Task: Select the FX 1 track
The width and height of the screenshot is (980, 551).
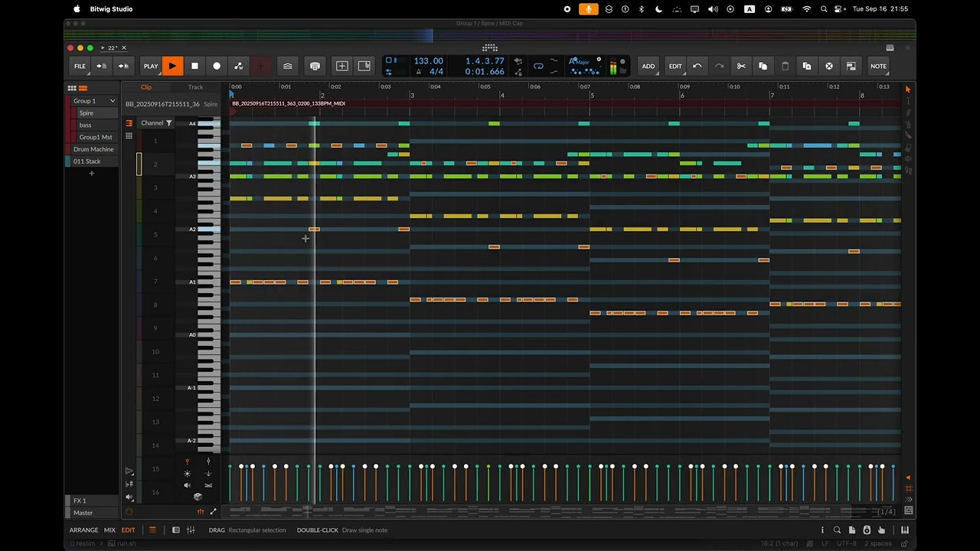Action: (93, 500)
